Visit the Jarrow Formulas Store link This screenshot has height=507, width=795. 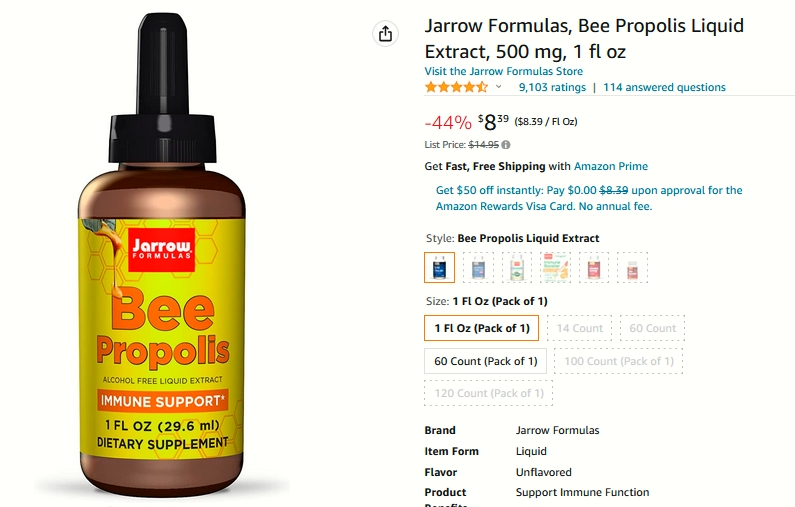tap(503, 71)
